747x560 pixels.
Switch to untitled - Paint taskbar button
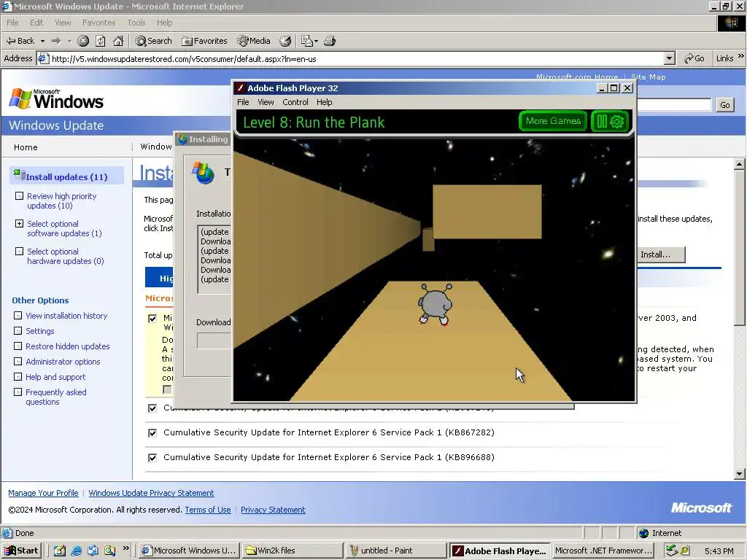click(395, 551)
